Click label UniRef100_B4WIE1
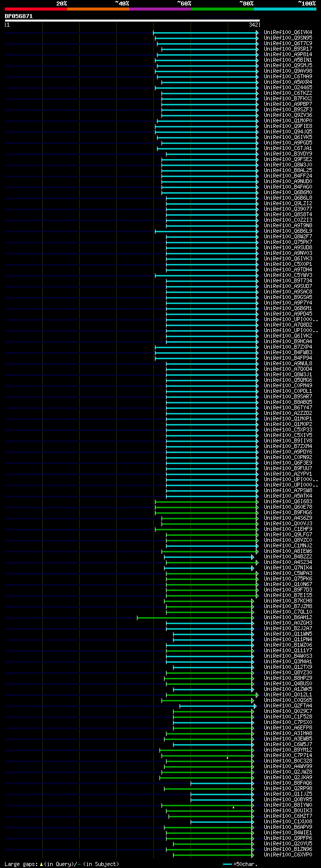This screenshot has height=868, width=321. point(288,832)
